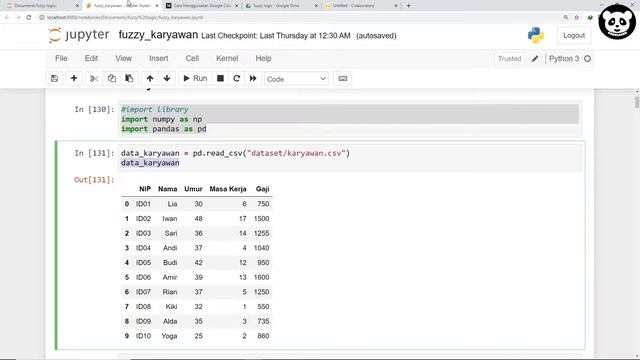Click the name Budi in table

170,262
